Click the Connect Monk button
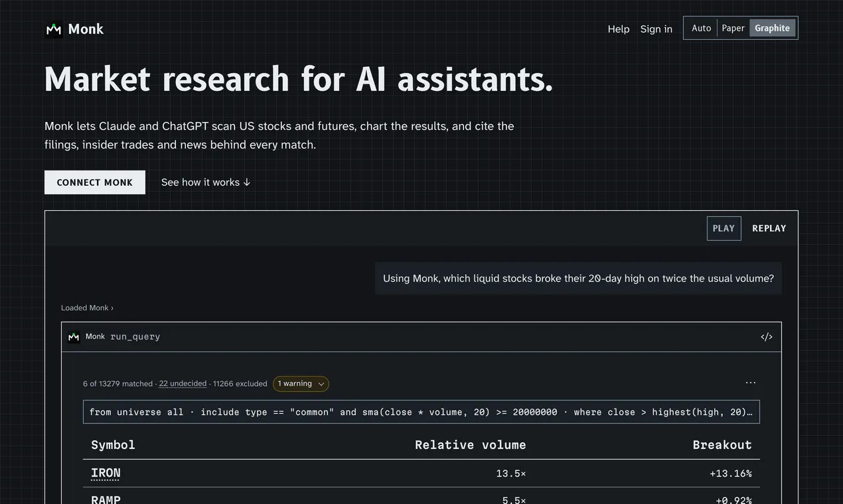Screen dimensions: 843x504 (95, 182)
